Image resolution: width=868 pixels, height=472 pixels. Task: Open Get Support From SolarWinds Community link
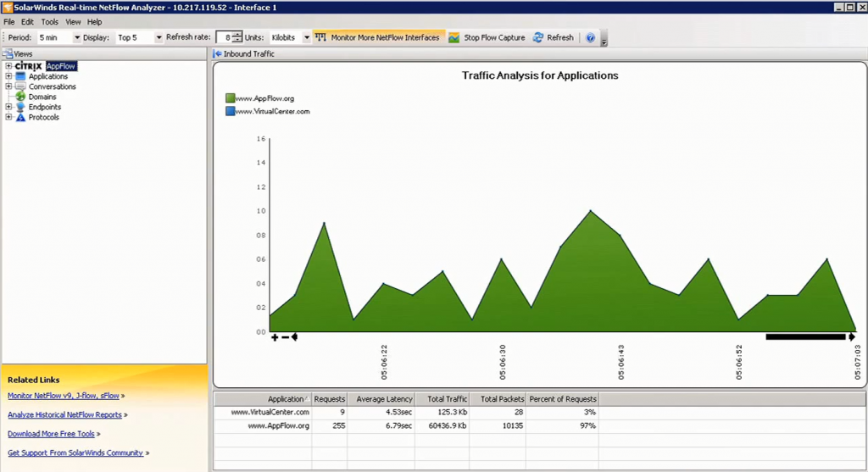tap(75, 453)
